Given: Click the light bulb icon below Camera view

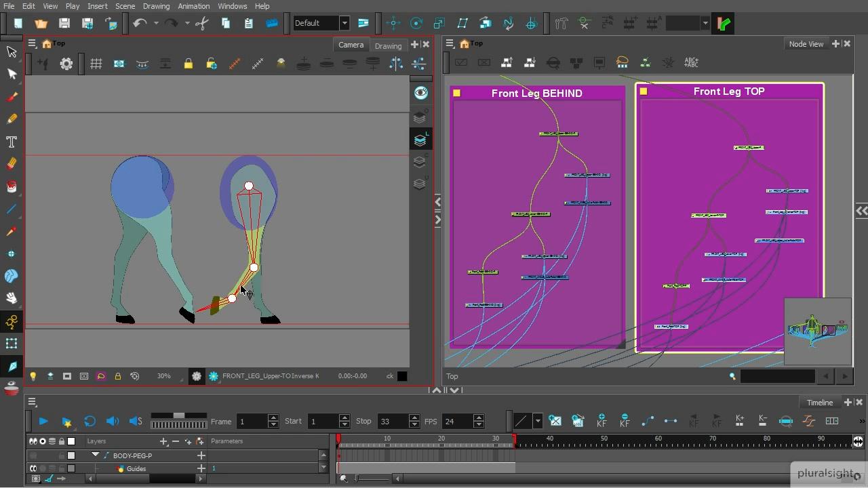Looking at the screenshot, I should point(33,376).
